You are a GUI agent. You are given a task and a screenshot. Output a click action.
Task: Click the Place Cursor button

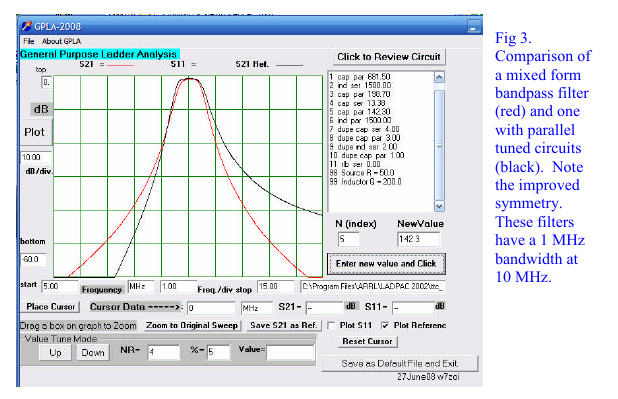pyautogui.click(x=50, y=307)
